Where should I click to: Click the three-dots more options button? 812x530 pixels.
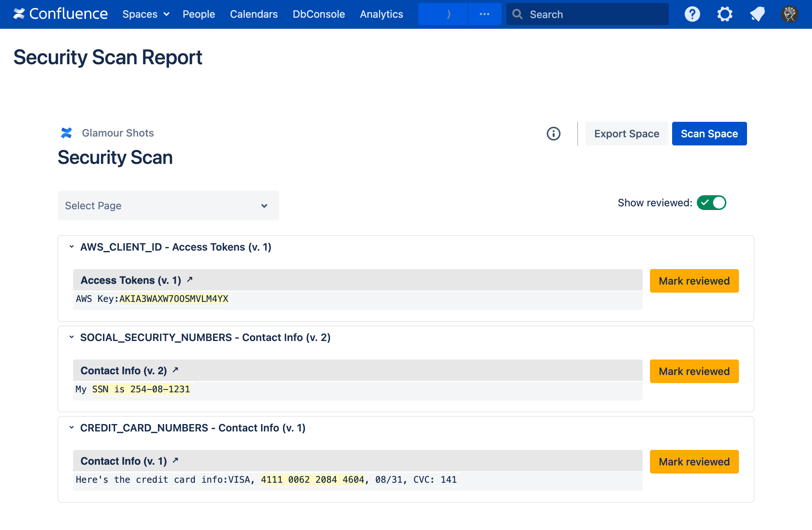click(x=484, y=14)
